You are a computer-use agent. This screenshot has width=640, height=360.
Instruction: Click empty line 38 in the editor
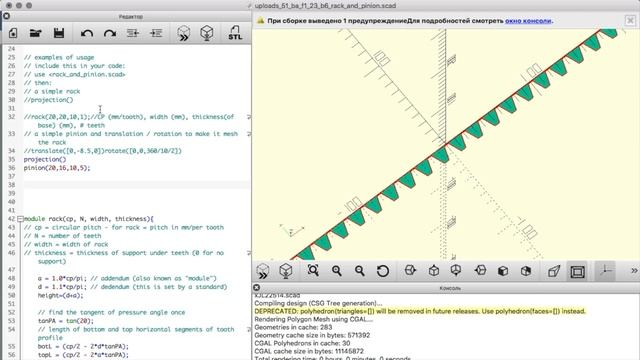click(137, 185)
